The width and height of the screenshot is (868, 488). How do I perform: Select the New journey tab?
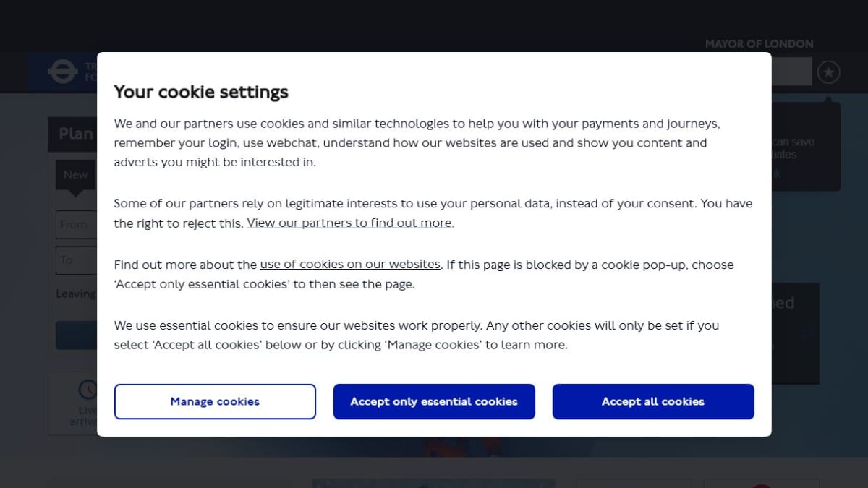(x=75, y=175)
